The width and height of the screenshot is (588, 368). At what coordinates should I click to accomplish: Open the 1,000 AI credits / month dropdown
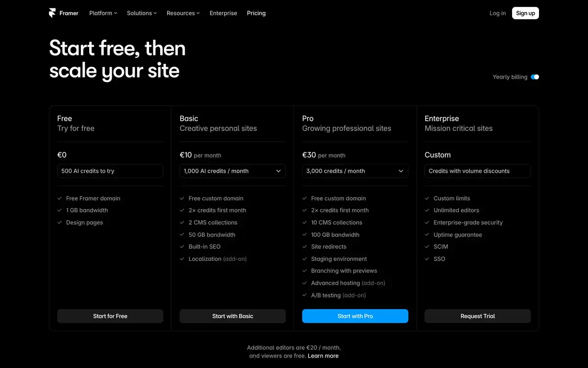tap(233, 171)
